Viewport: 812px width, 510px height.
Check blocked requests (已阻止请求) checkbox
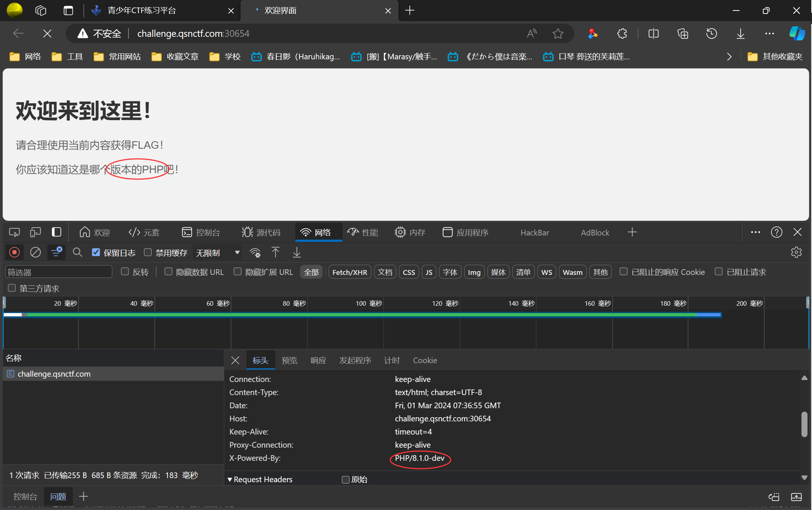719,272
